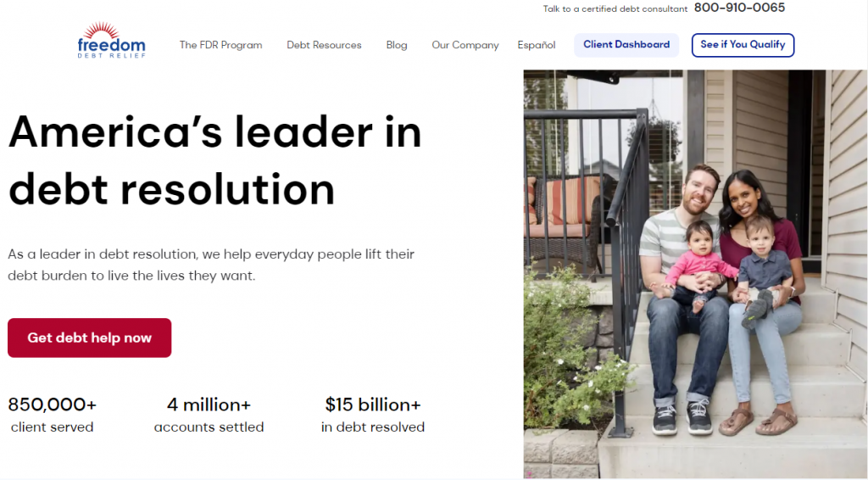Open the Our Company menu

coord(465,45)
